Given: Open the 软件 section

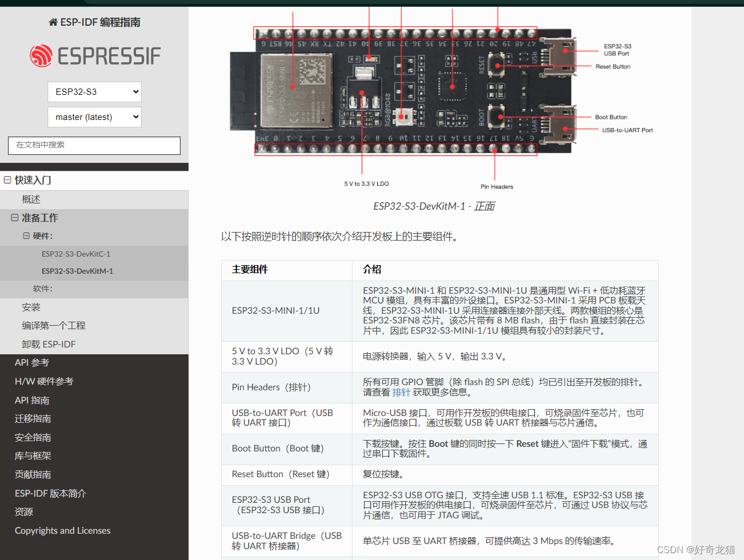Looking at the screenshot, I should click(x=42, y=289).
